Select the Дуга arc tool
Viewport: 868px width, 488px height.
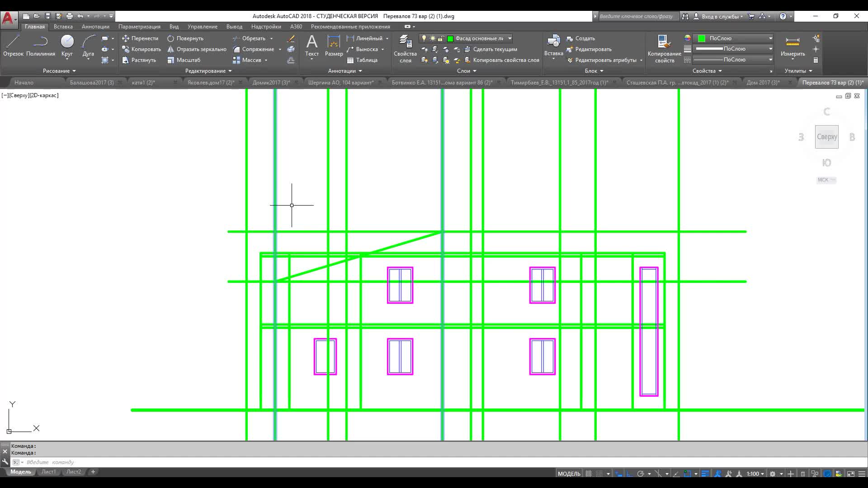pyautogui.click(x=88, y=46)
